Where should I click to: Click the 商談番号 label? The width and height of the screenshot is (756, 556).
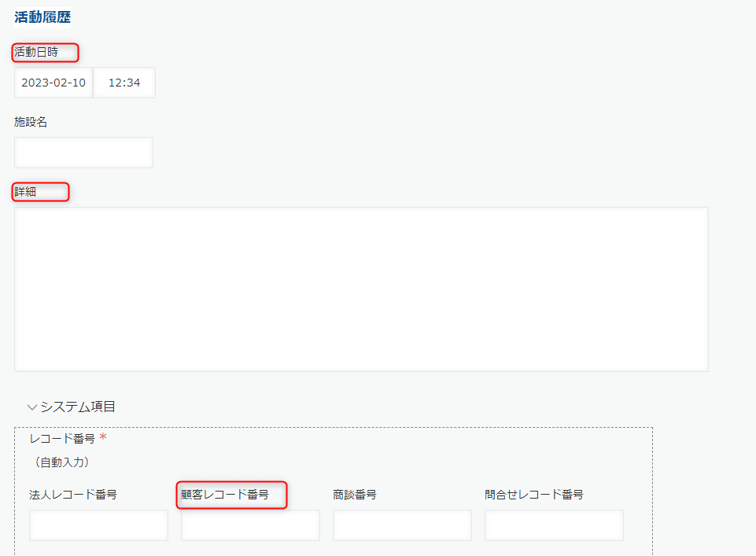click(355, 495)
